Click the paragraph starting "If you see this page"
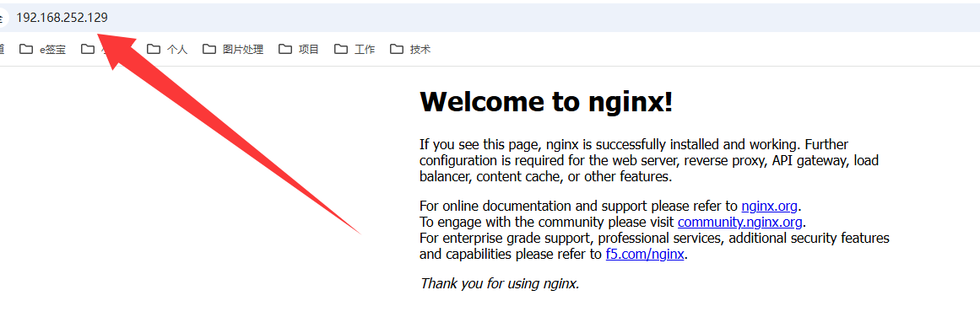Image resolution: width=980 pixels, height=317 pixels. coord(649,161)
